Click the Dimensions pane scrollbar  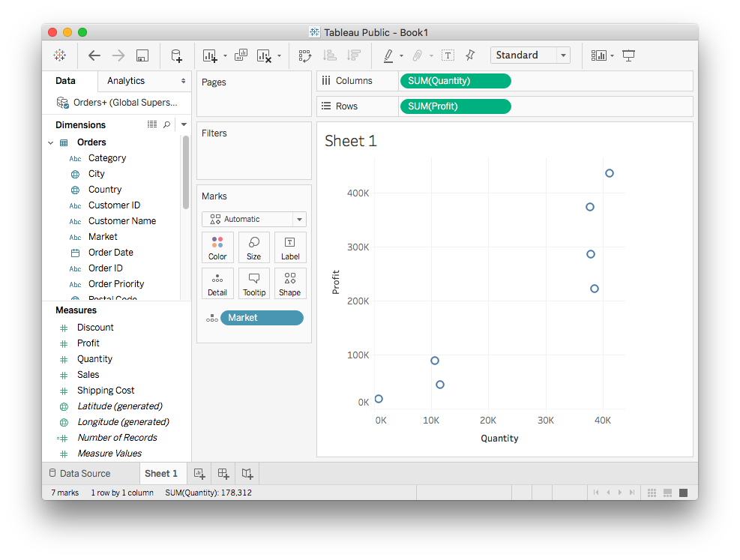pos(185,172)
